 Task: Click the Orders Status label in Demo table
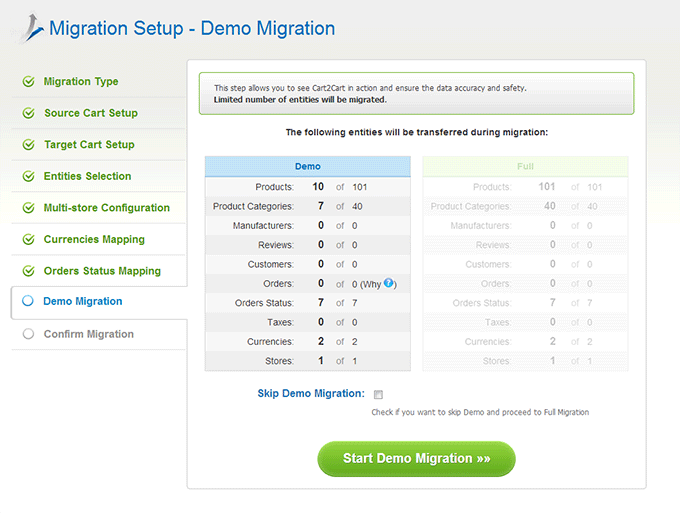[x=264, y=303]
